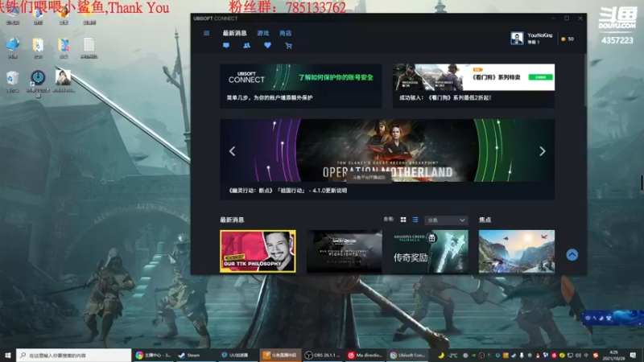Click the YourNoKing profile avatar
The width and height of the screenshot is (644, 362).
point(517,38)
